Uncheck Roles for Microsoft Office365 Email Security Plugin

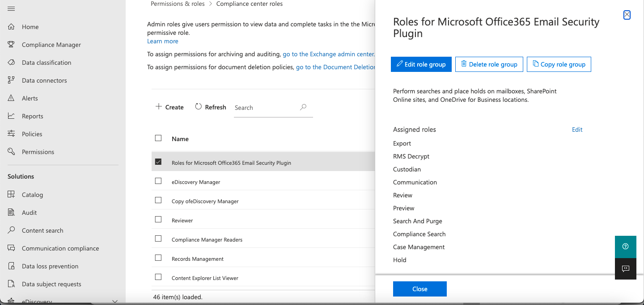point(158,162)
